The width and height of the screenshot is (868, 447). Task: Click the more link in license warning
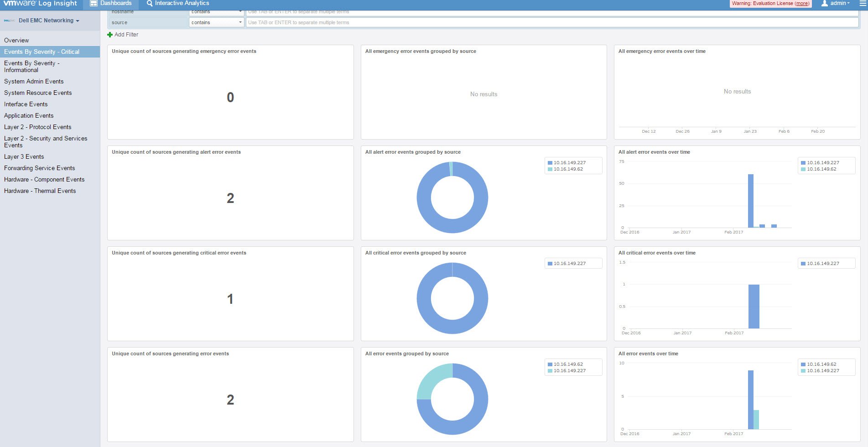(x=802, y=3)
